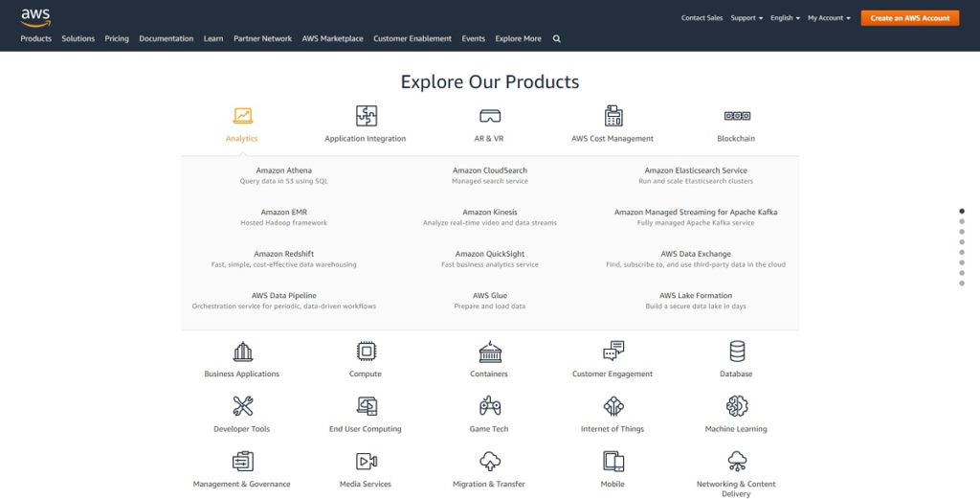Open the English language dropdown
This screenshot has height=499, width=980.
(x=785, y=18)
